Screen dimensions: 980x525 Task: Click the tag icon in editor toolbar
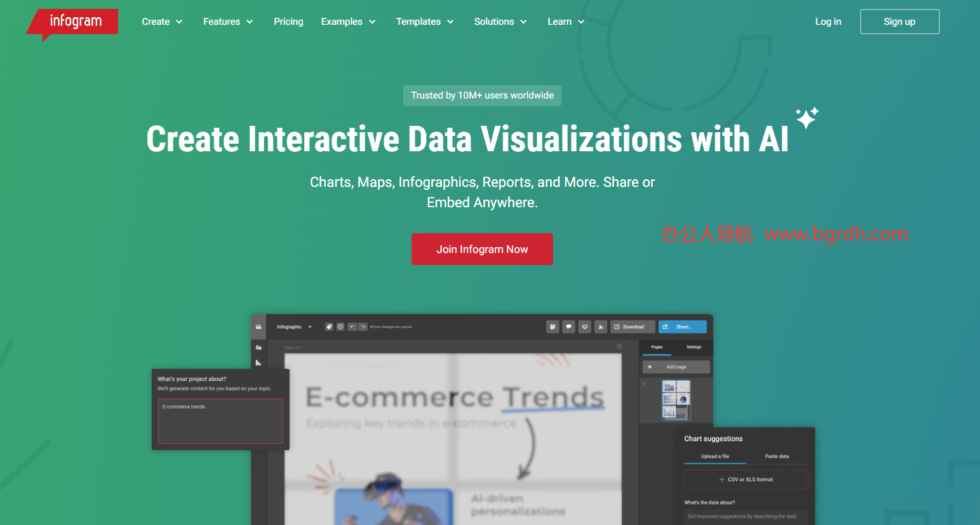click(x=329, y=327)
